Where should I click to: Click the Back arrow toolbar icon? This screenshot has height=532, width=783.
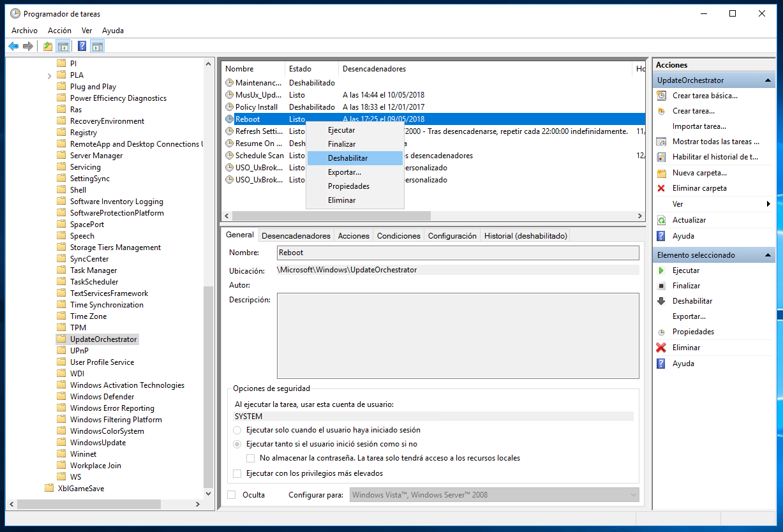pyautogui.click(x=13, y=46)
